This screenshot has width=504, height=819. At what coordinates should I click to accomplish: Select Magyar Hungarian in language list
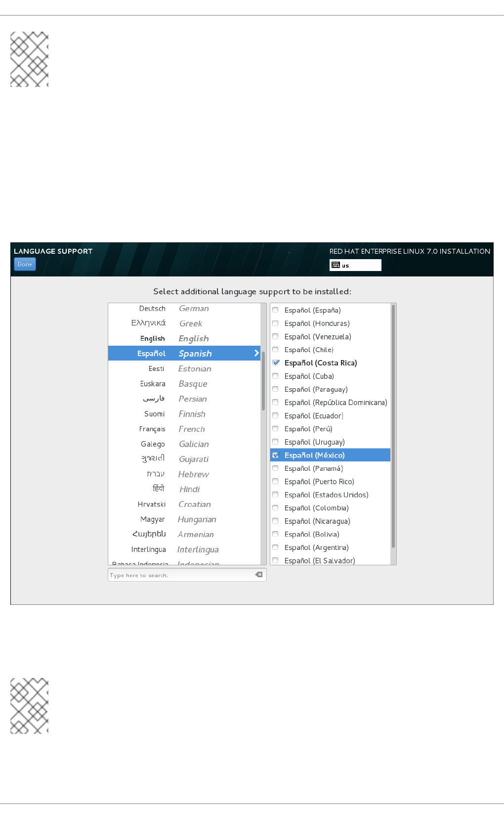coord(184,519)
